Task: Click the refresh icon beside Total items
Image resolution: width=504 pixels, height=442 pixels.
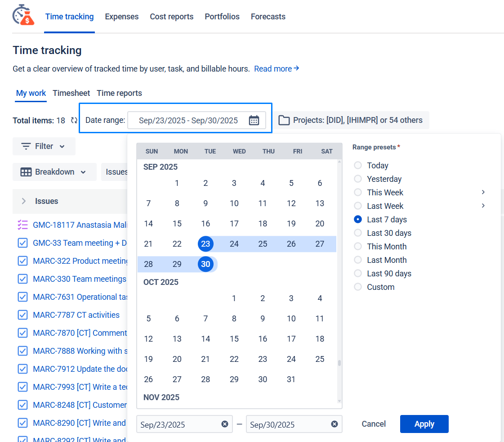Action: (74, 120)
